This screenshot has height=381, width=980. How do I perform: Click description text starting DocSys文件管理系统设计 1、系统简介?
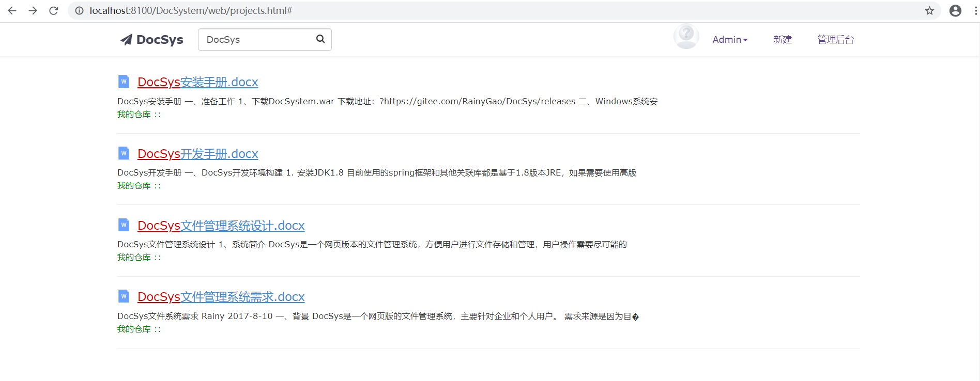click(x=372, y=244)
